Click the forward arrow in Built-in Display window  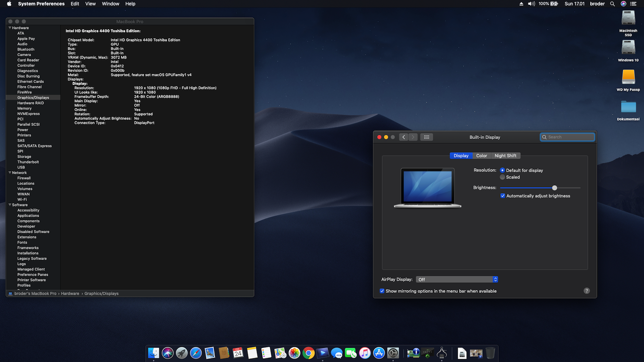click(x=413, y=137)
